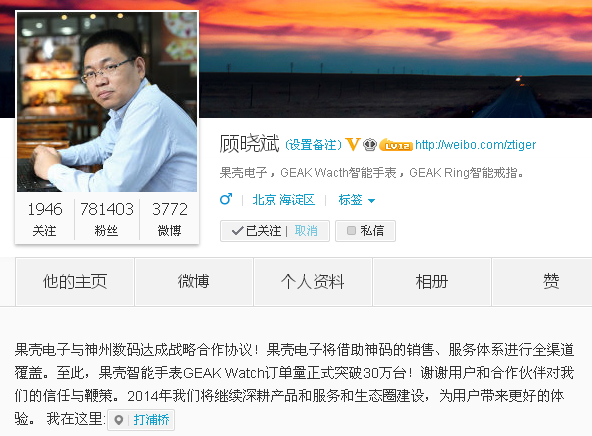Click the crown membership icon
The image size is (592, 436).
coord(370,145)
